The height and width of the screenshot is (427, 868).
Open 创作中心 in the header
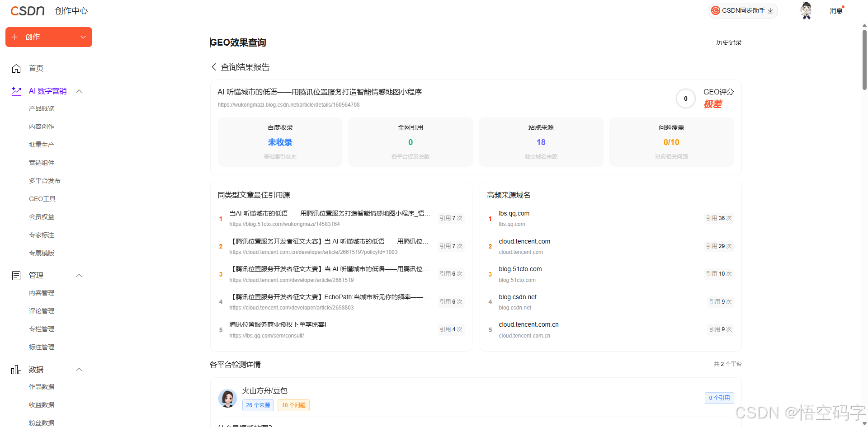[71, 10]
